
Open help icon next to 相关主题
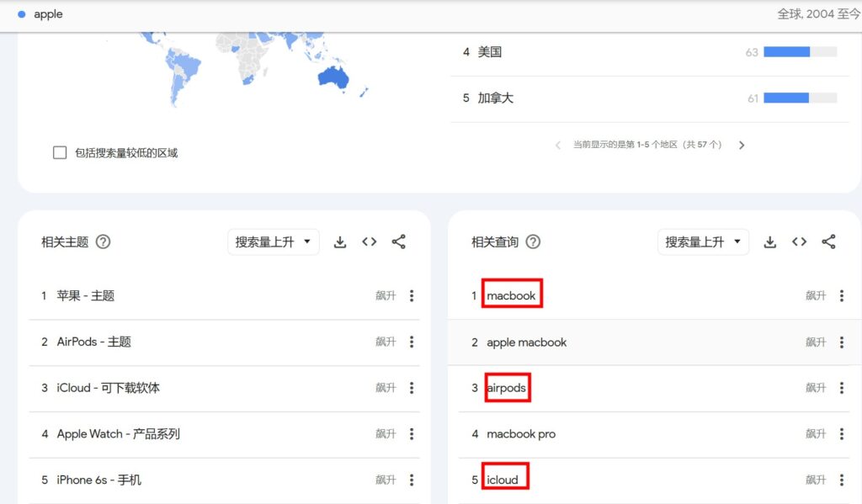coord(103,241)
